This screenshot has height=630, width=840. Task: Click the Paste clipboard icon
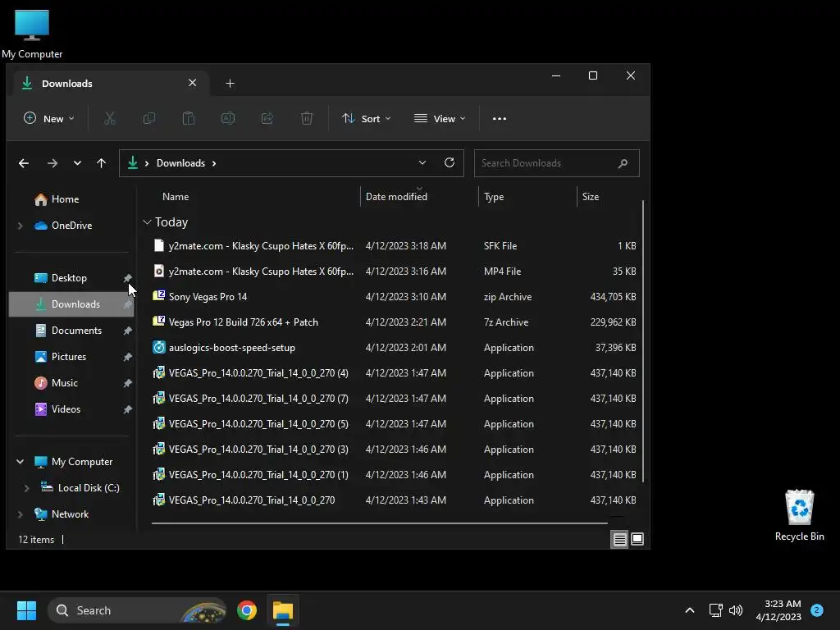click(x=189, y=118)
